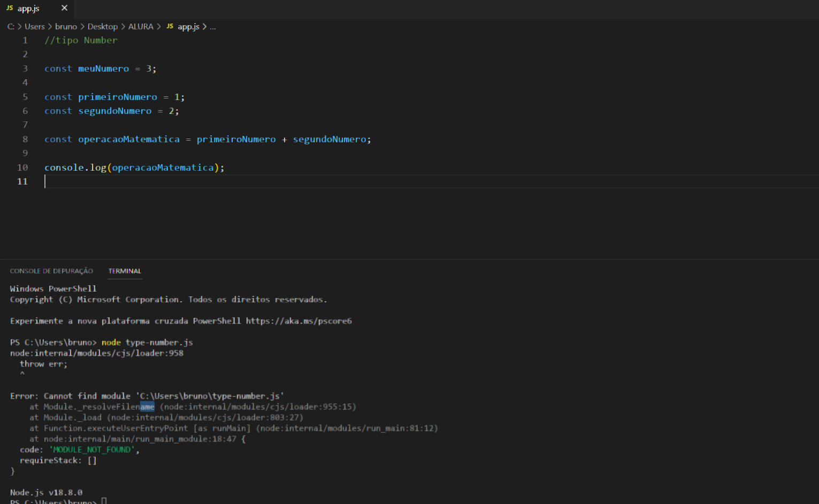Click primeiroNumero operand on line 8
The image size is (819, 504).
[236, 139]
